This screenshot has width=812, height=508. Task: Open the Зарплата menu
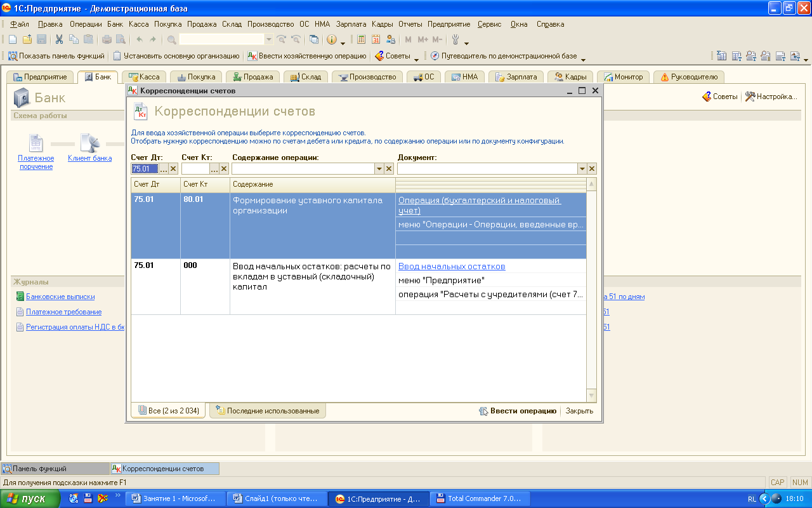pyautogui.click(x=351, y=24)
